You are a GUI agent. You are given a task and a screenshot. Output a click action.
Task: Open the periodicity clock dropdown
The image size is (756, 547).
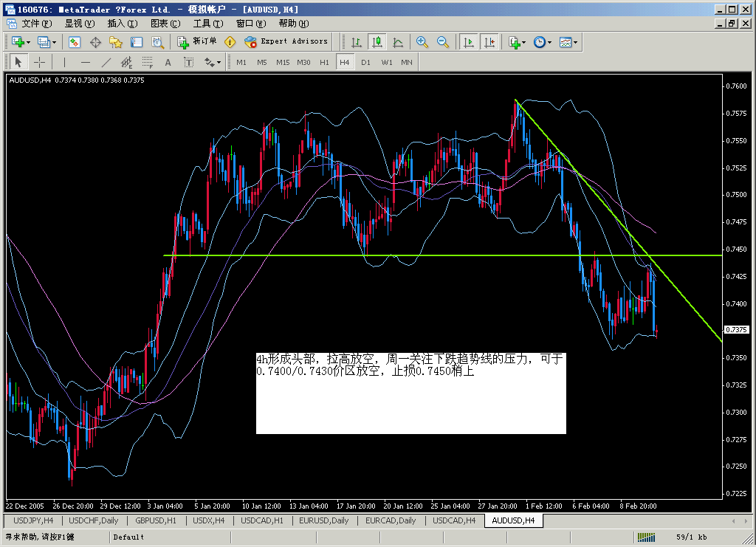click(x=542, y=42)
